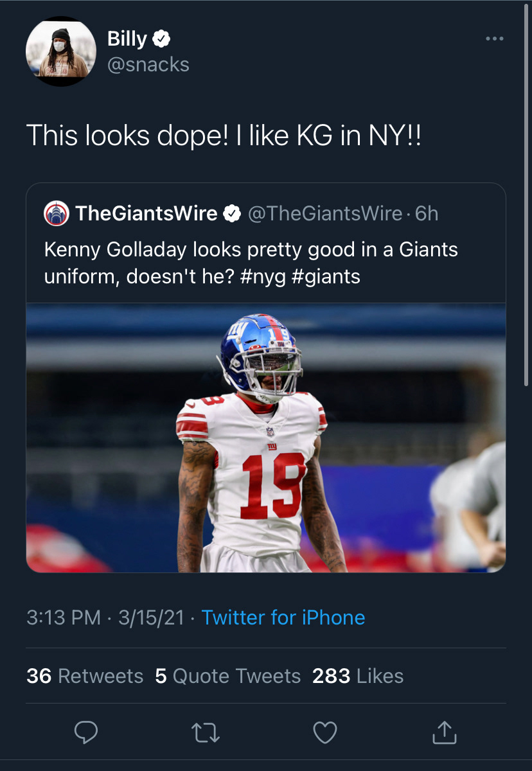The image size is (532, 771).
Task: Like the tweet with heart icon
Action: click(325, 732)
